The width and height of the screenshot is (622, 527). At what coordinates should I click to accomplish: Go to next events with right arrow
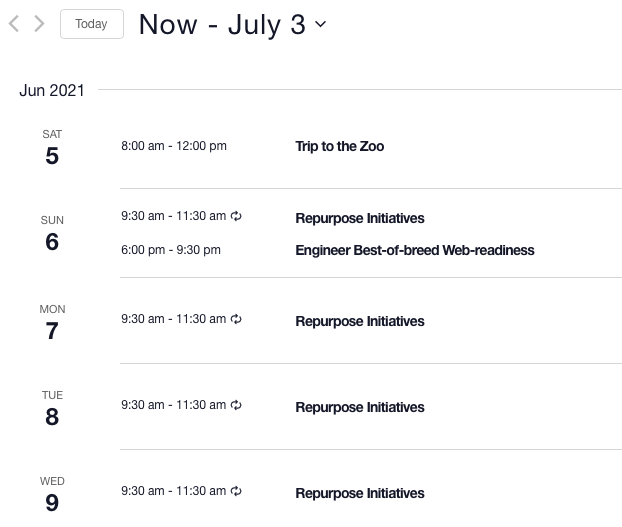pos(39,24)
